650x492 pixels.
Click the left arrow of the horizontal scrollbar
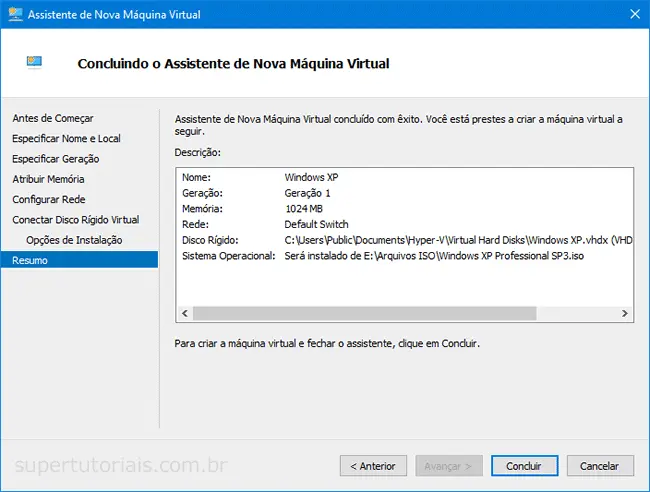pyautogui.click(x=183, y=313)
